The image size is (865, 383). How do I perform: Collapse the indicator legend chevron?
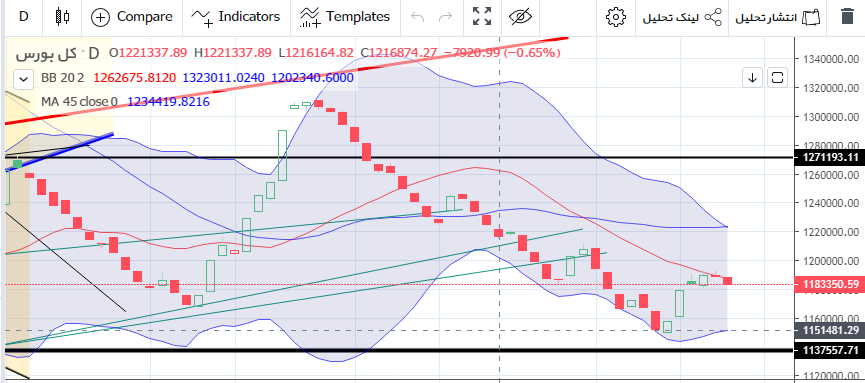coord(23,79)
